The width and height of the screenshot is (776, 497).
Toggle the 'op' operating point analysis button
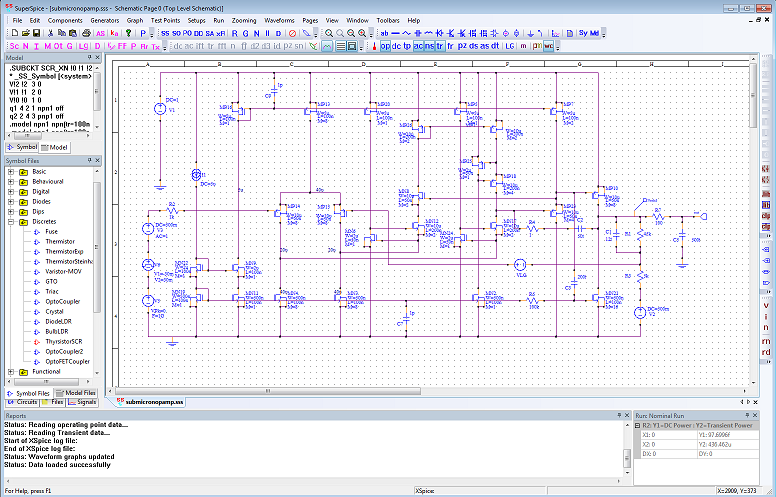(385, 46)
